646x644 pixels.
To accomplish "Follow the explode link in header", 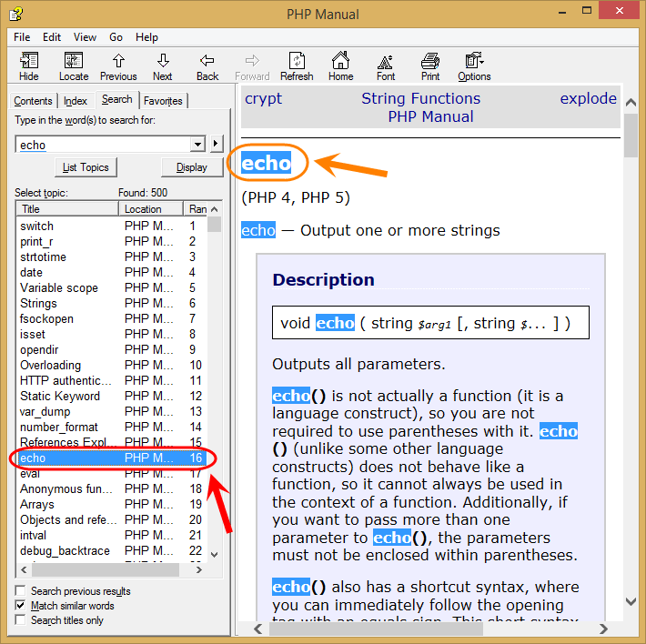I will [x=588, y=99].
